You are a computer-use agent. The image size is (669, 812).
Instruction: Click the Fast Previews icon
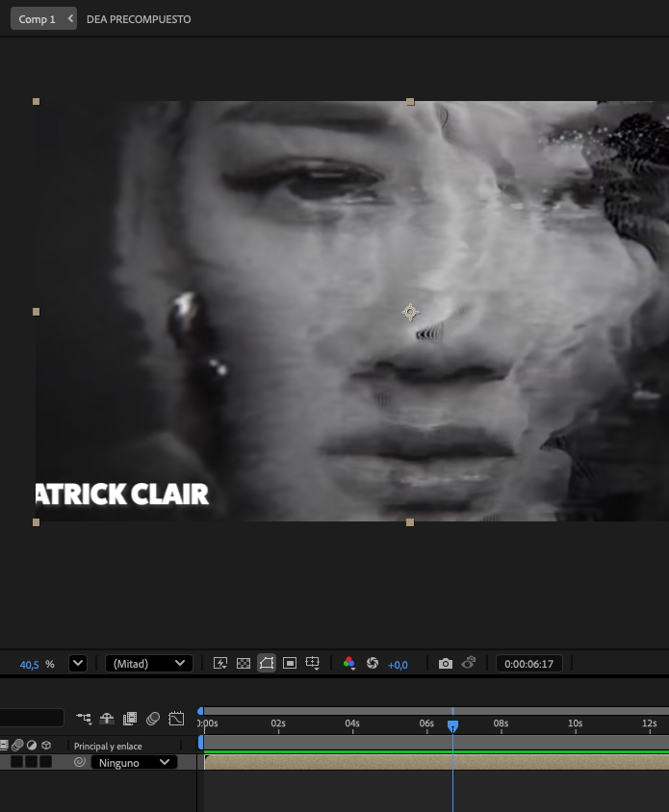coord(219,664)
